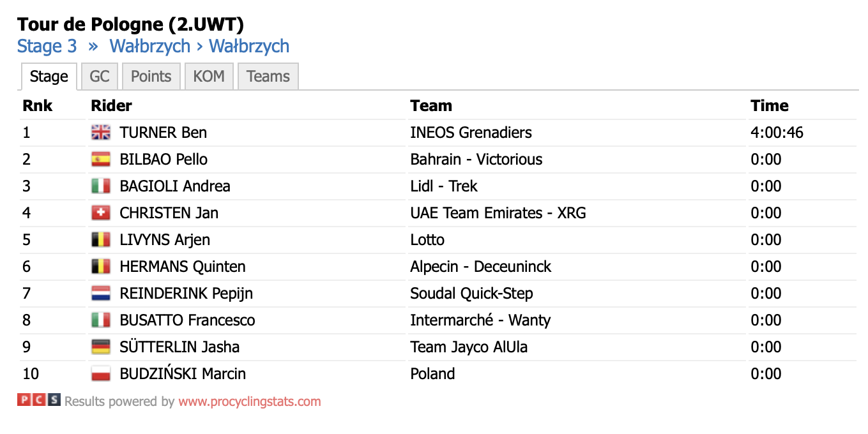This screenshot has height=434, width=868.
Task: Open the Stage 3 link
Action: tap(47, 47)
